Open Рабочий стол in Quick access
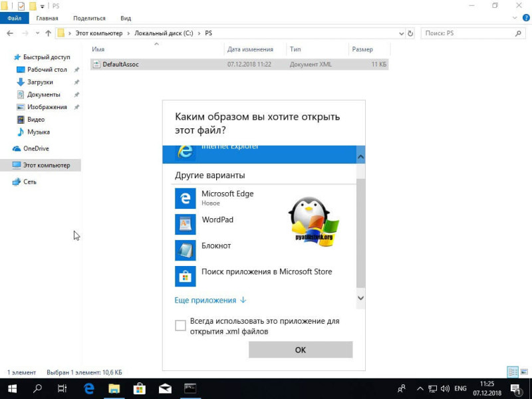 click(x=47, y=70)
